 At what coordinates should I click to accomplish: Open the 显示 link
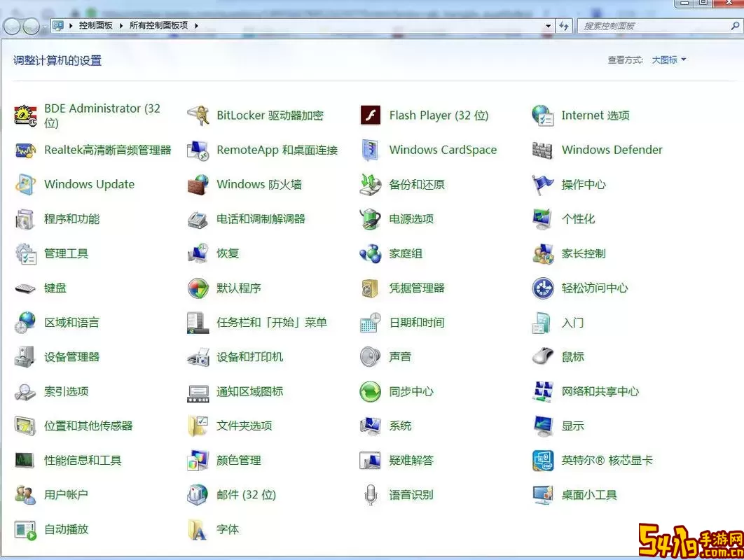point(572,426)
